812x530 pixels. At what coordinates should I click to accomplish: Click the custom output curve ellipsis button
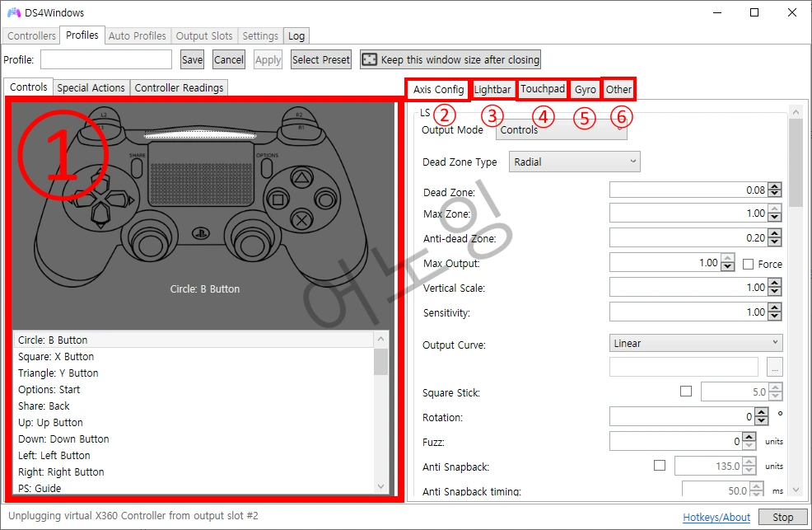pos(775,367)
